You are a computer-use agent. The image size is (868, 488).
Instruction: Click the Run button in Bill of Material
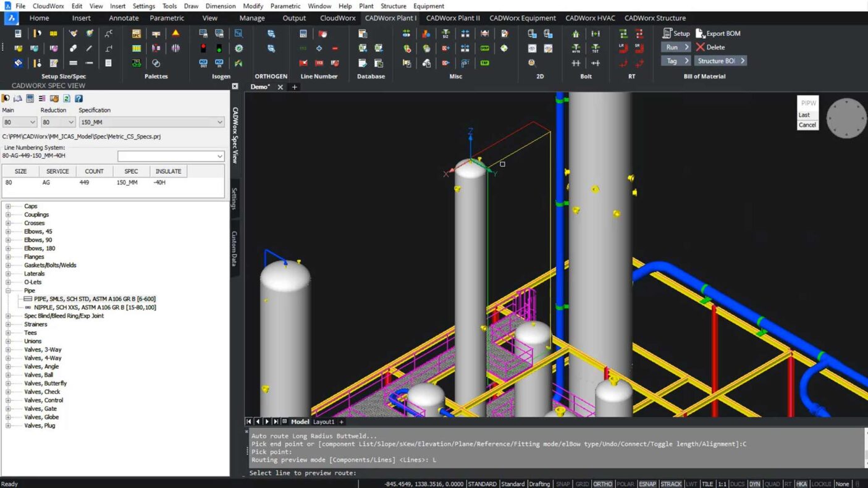pos(676,47)
